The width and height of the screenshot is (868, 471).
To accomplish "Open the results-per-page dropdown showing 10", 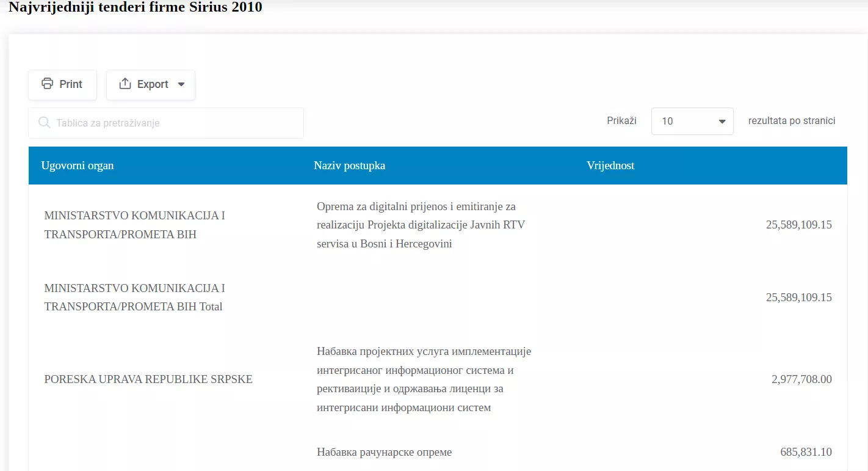I will [x=692, y=121].
